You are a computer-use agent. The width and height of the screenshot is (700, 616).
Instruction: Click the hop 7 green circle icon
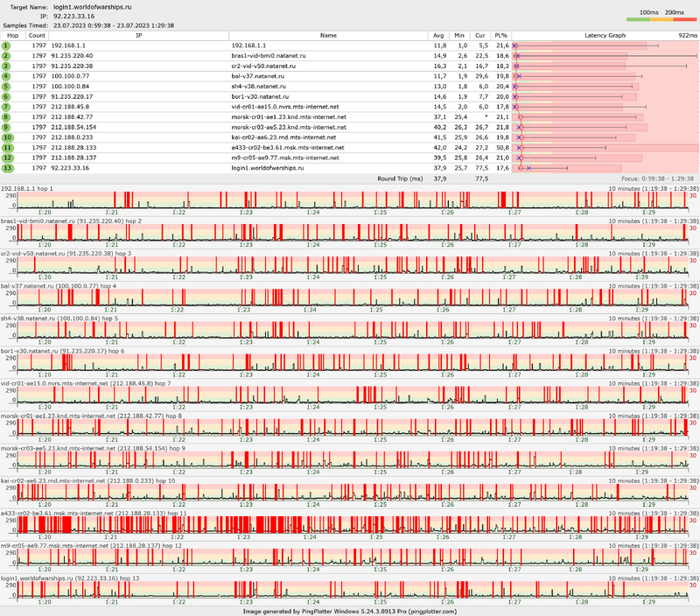[6, 107]
